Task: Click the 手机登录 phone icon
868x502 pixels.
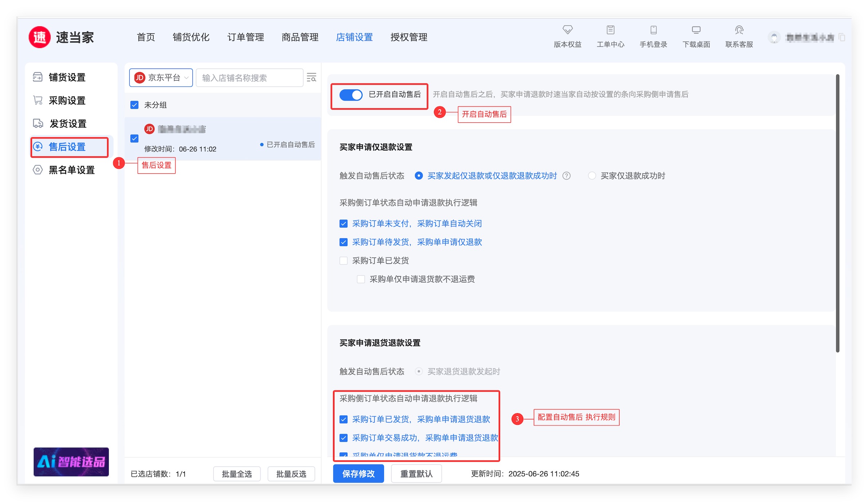Action: click(653, 30)
